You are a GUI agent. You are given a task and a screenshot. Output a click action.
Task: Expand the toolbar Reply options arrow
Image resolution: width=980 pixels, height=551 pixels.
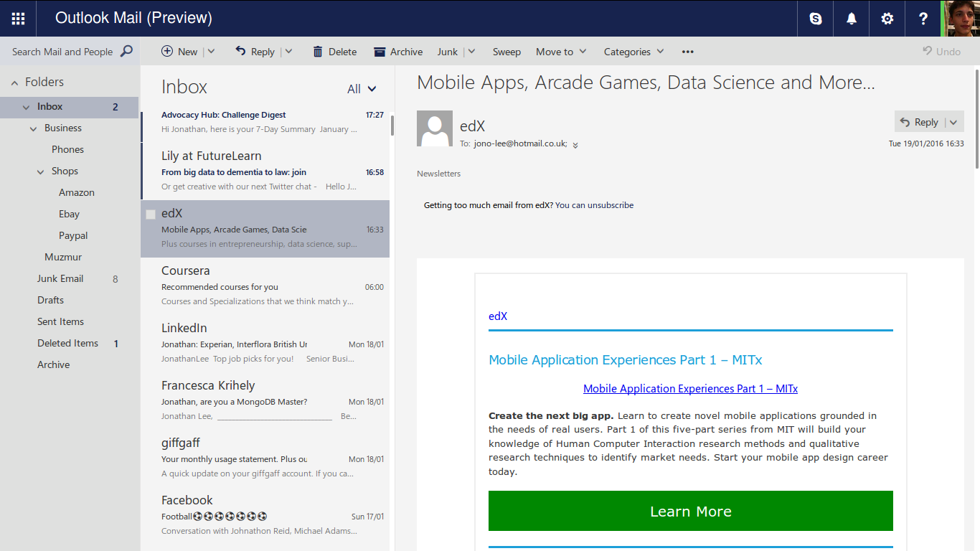288,52
